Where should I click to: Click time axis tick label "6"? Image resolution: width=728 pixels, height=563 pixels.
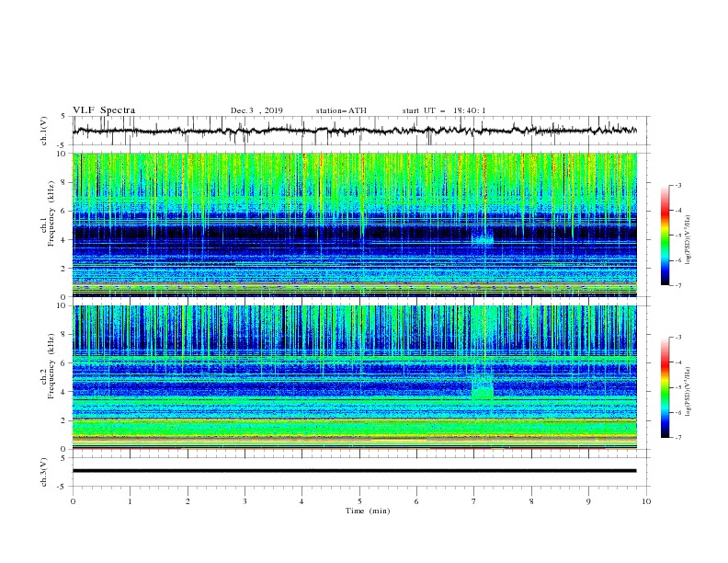[416, 501]
